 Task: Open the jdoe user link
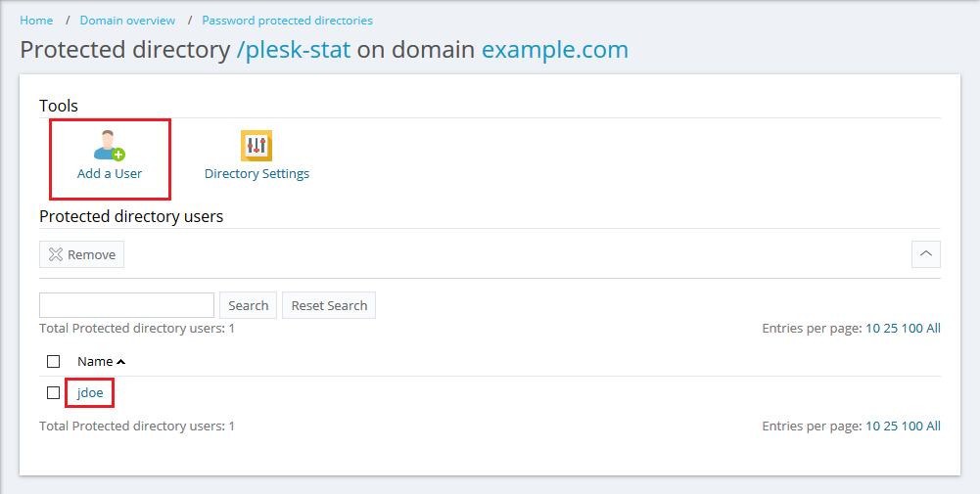pyautogui.click(x=90, y=393)
